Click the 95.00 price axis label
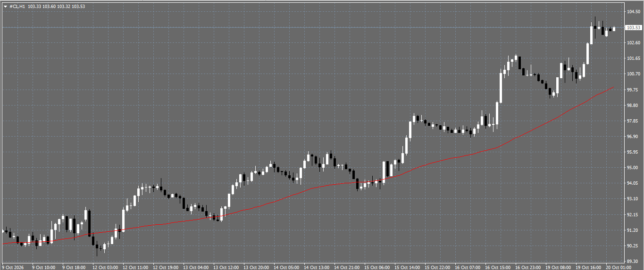Image resolution: width=644 pixels, height=270 pixels. [x=633, y=168]
